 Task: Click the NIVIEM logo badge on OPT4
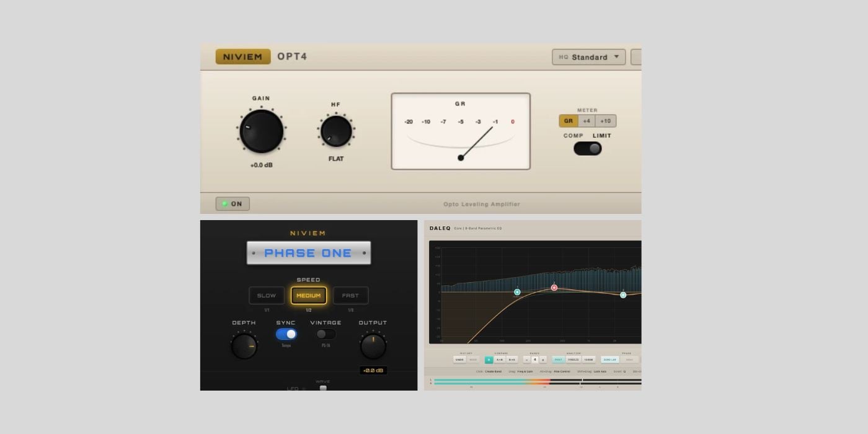point(243,56)
